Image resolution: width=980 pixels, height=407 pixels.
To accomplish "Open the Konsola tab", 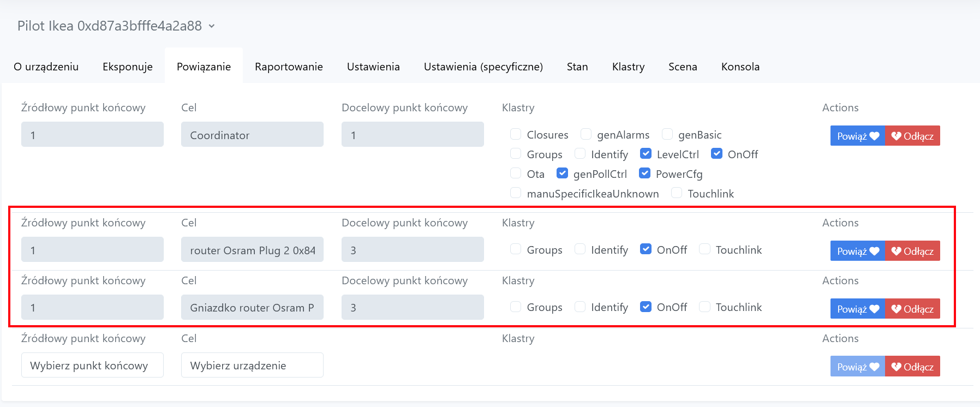I will [x=740, y=67].
